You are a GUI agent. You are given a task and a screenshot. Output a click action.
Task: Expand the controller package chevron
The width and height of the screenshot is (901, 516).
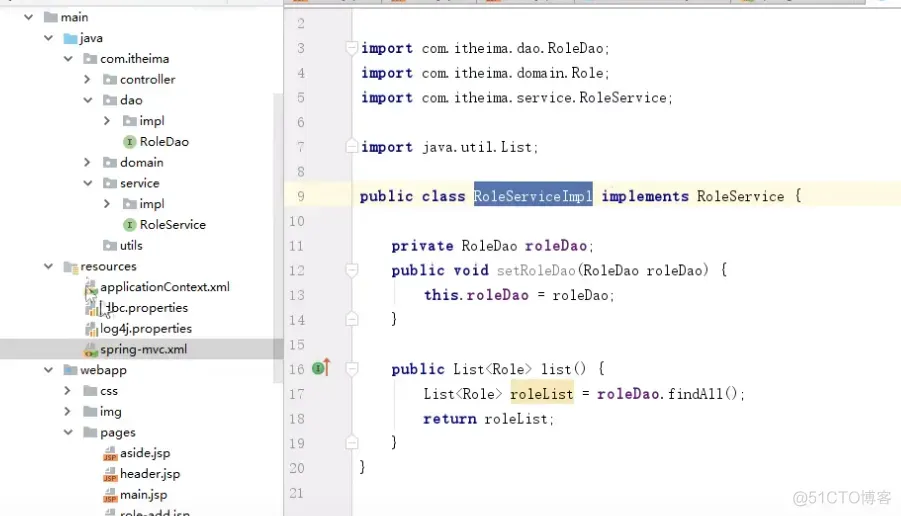click(87, 79)
